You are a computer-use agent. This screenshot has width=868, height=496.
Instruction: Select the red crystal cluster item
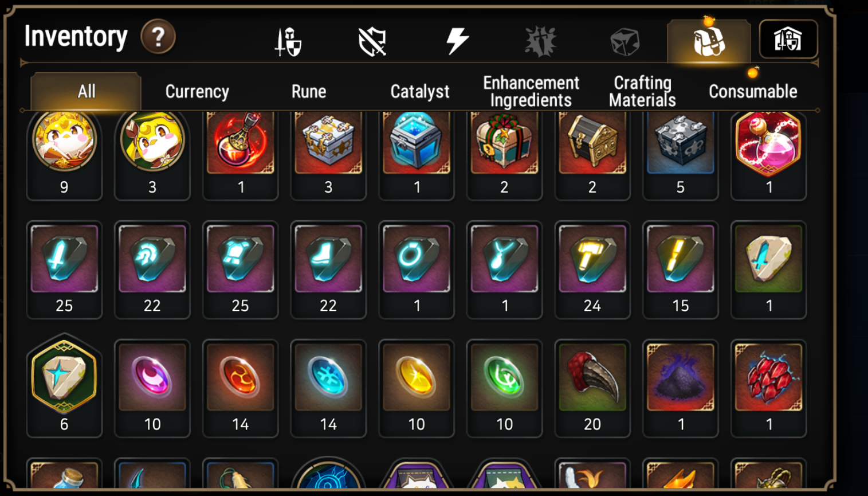point(769,388)
